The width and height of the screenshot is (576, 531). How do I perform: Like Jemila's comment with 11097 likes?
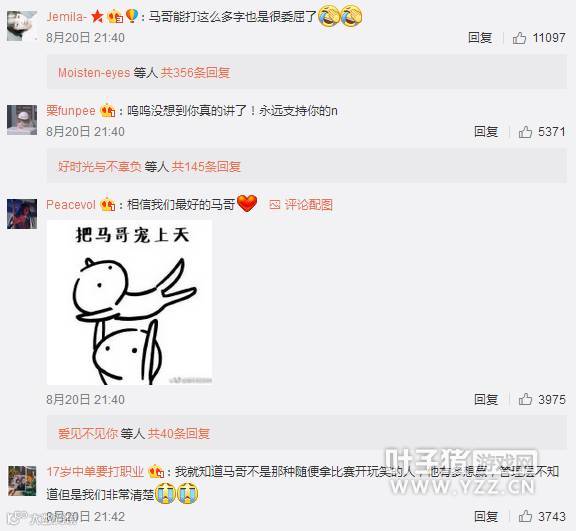(519, 37)
